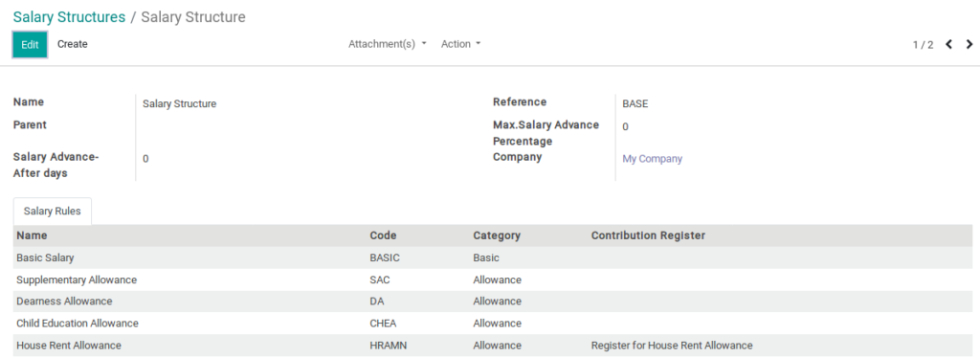980x358 pixels.
Task: Open the Attachment(s) dropdown
Action: (388, 44)
